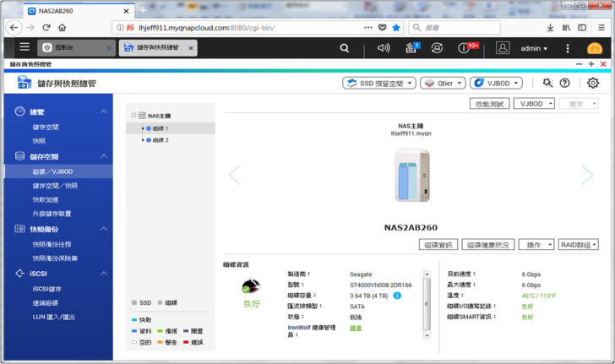Open the background tasks icon

pyautogui.click(x=411, y=48)
